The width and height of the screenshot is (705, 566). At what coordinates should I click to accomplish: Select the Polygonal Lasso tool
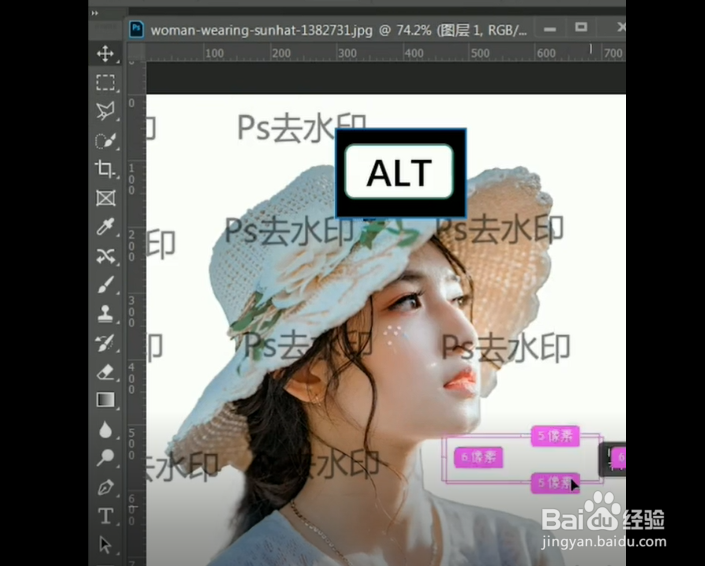click(105, 111)
